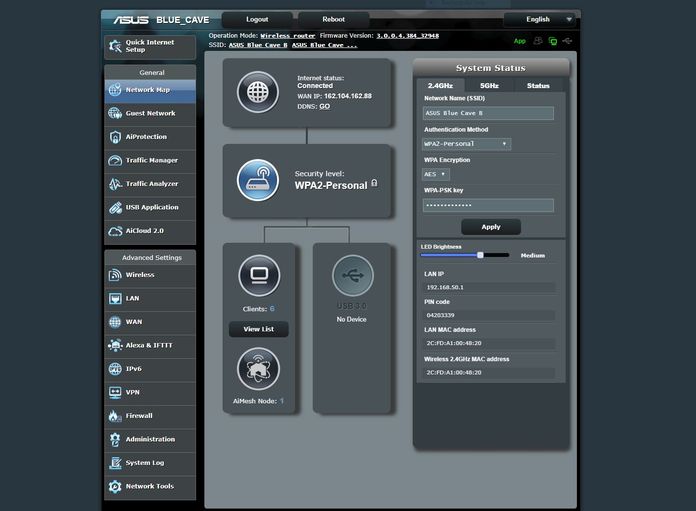Click the green App link icon

tap(520, 41)
